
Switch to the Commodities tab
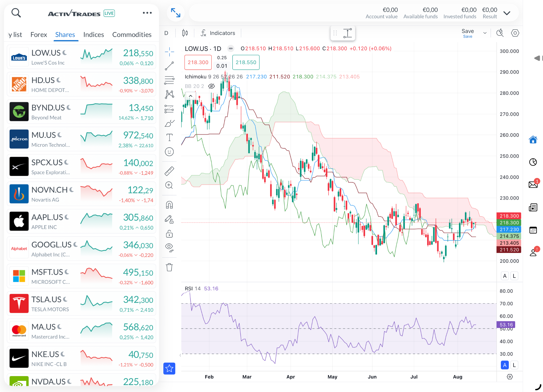click(132, 35)
